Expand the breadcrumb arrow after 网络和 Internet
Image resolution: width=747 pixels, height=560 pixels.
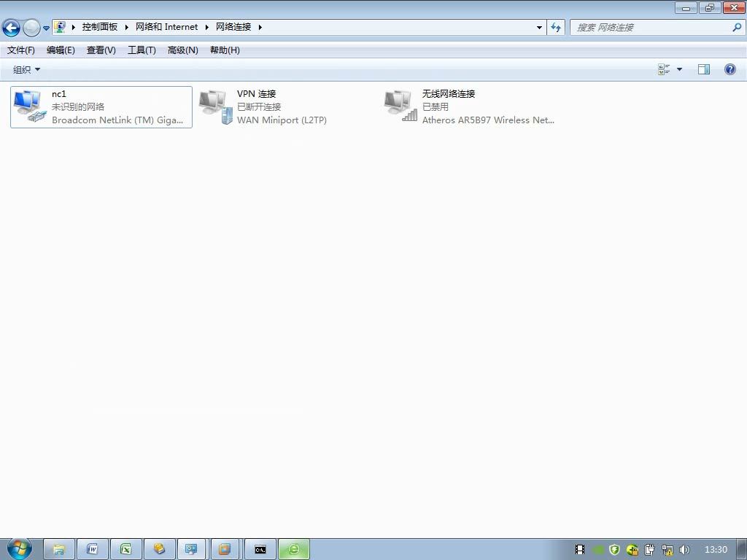pyautogui.click(x=206, y=27)
